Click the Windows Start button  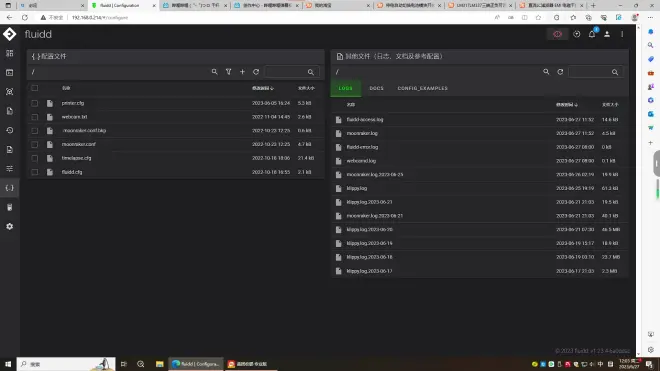pos(8,364)
